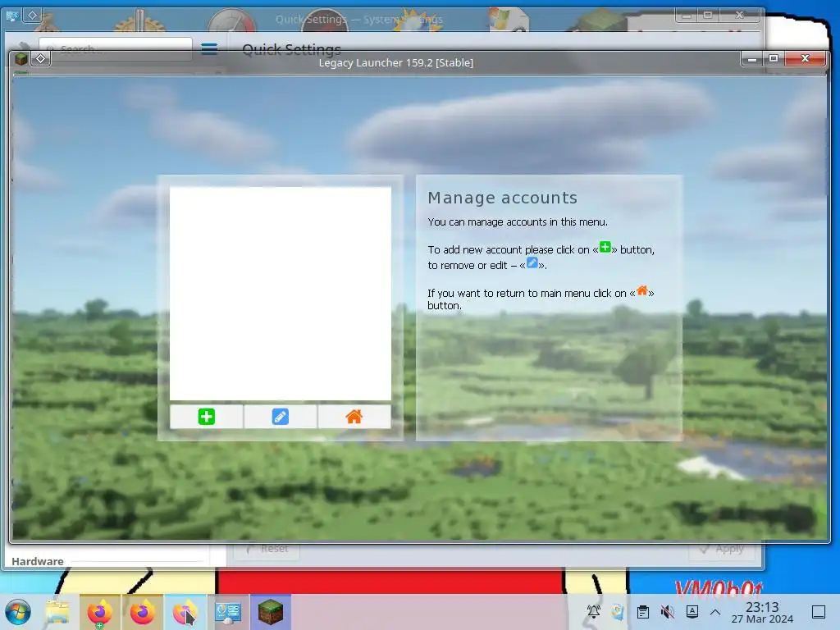This screenshot has height=630, width=840.
Task: Click show desktop button on taskbar
Action: pyautogui.click(x=818, y=612)
